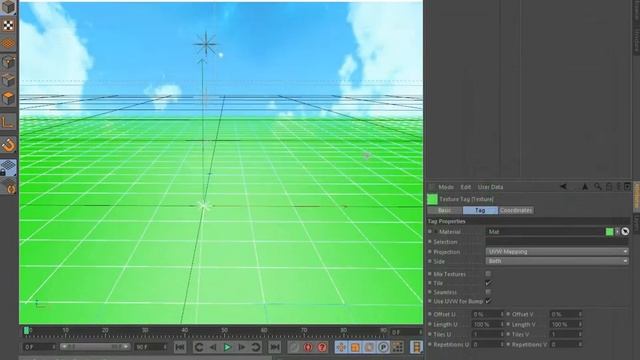This screenshot has width=640, height=360.
Task: Go to the start of the animation
Action: [x=180, y=347]
